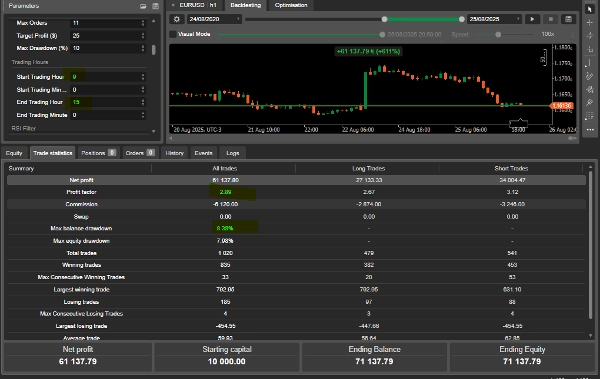Image resolution: width=600 pixels, height=379 pixels.
Task: Click Parameters panel scroll down arrow
Action: (153, 131)
